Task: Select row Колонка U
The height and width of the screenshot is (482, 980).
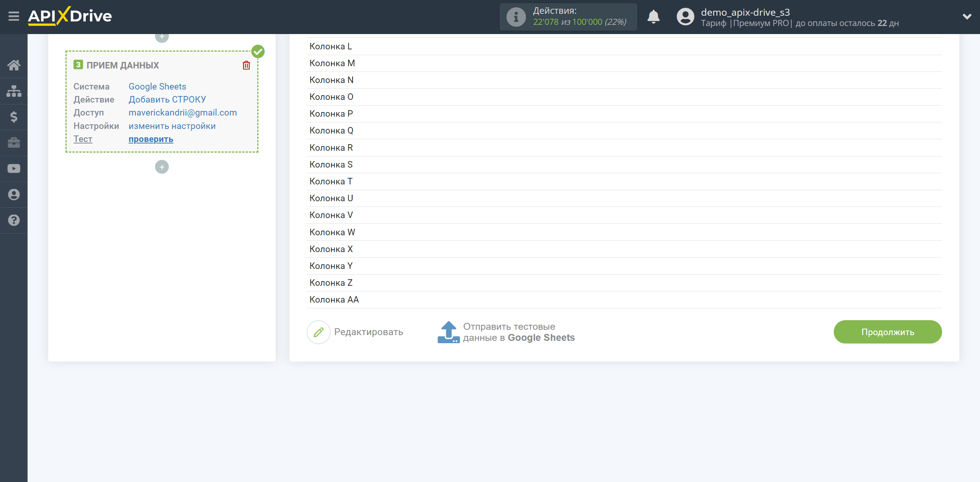Action: 624,199
